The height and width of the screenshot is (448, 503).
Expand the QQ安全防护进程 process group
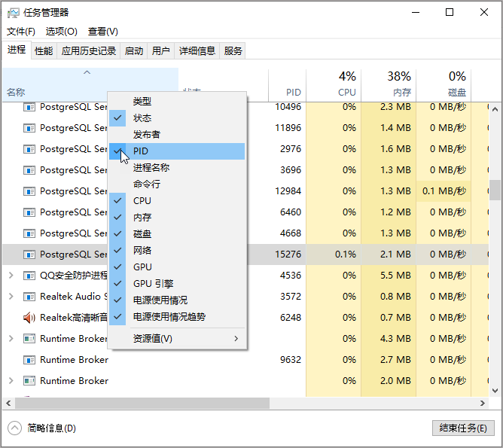(11, 276)
